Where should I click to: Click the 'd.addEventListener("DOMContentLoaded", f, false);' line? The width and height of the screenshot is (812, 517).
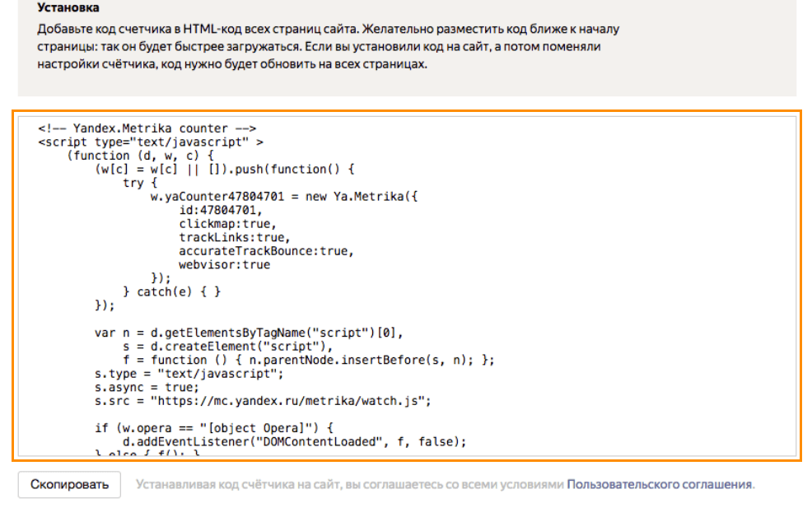(294, 441)
